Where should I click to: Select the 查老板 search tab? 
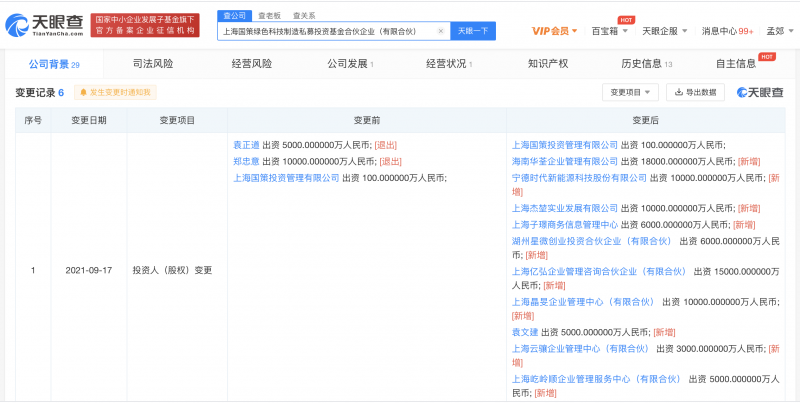(269, 16)
